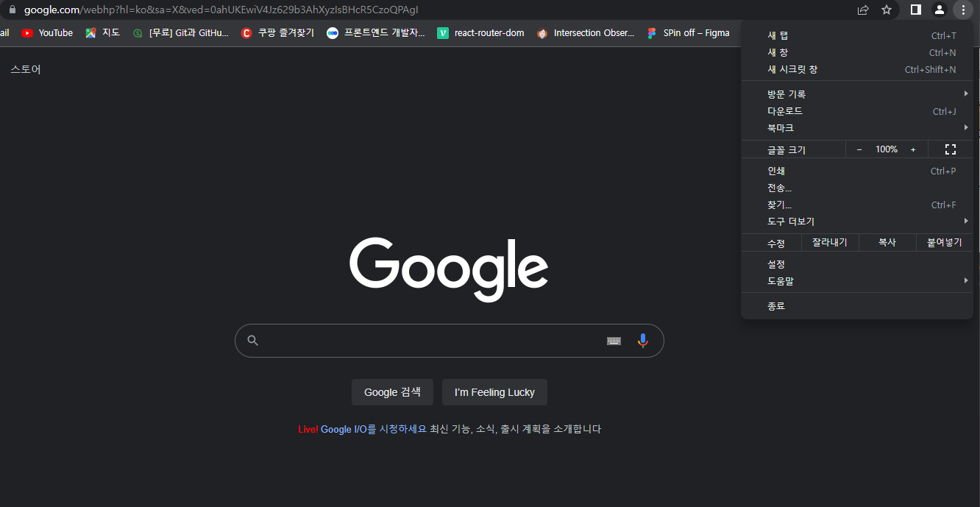
Task: Expand the 방문 기록 submenu
Action: pos(857,94)
